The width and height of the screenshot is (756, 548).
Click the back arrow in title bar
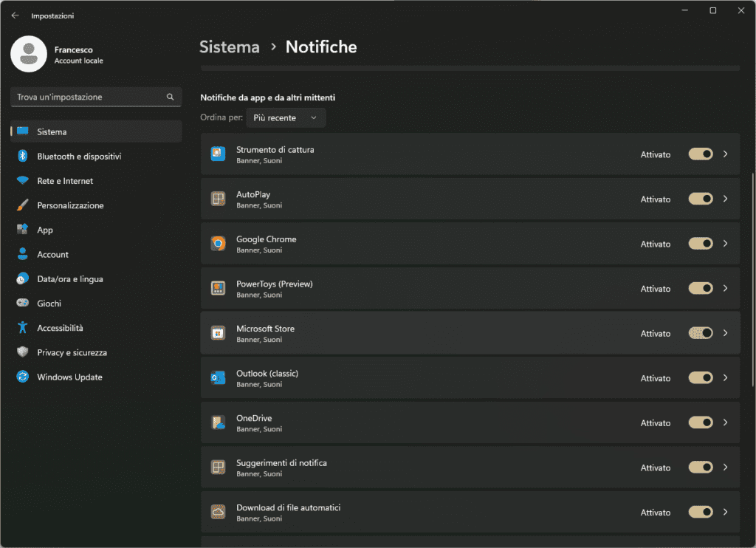[x=15, y=16]
